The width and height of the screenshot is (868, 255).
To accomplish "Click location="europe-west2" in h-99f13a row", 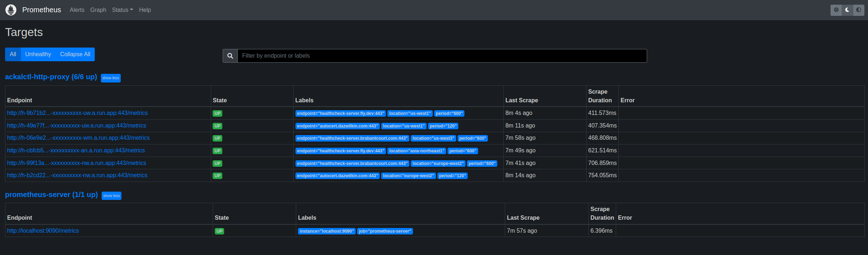I will pyautogui.click(x=438, y=164).
